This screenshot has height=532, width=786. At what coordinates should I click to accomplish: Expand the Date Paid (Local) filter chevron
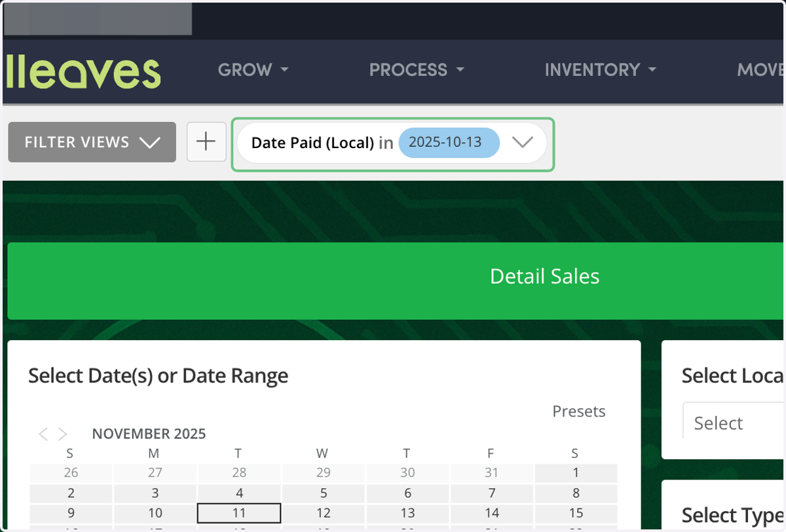coord(522,143)
